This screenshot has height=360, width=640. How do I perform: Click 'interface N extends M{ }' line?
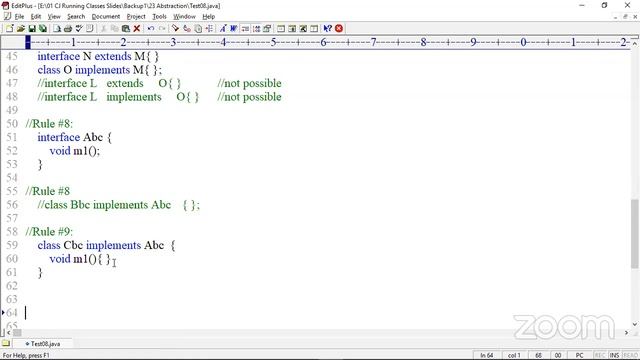[98, 56]
